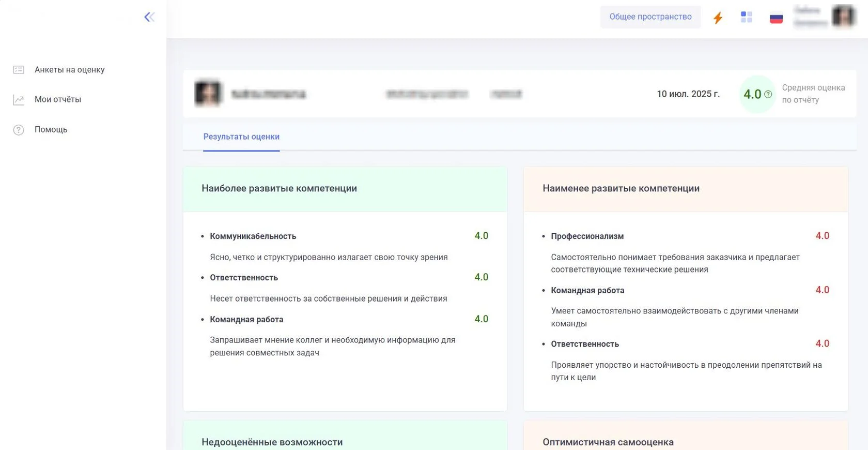Click the Оптимистичная самооценка section header

[x=608, y=442]
